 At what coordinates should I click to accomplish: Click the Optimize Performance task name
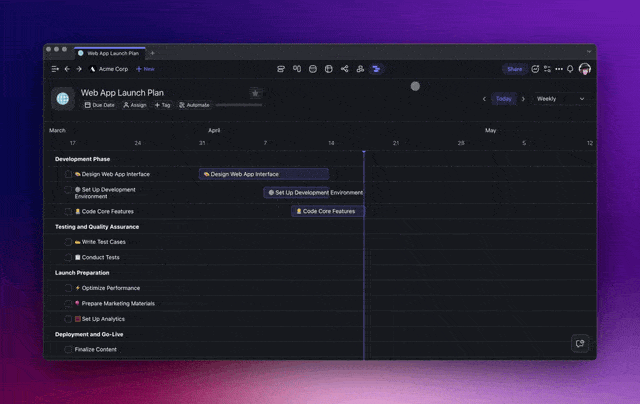tap(111, 288)
